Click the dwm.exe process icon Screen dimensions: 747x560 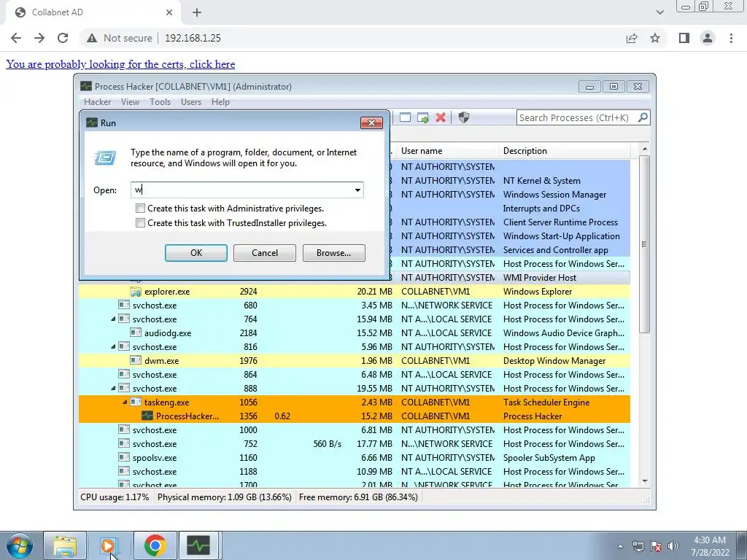point(136,360)
